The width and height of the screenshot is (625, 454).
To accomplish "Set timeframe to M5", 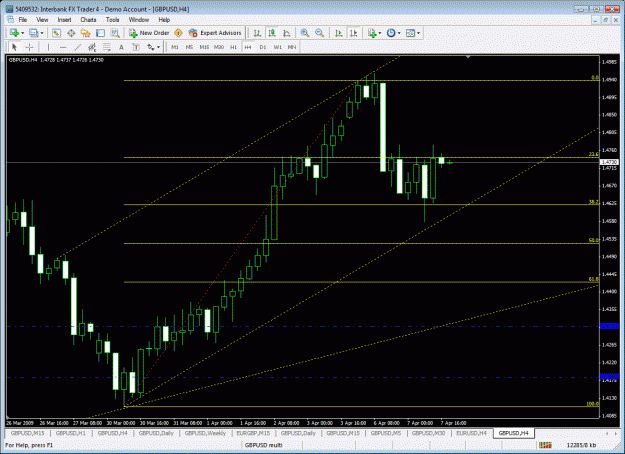I will coord(189,47).
